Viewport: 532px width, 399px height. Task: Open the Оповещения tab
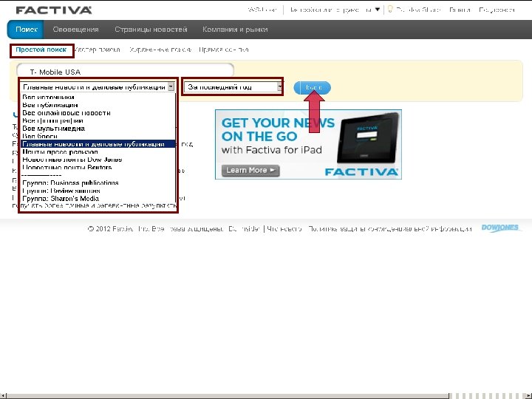point(75,30)
